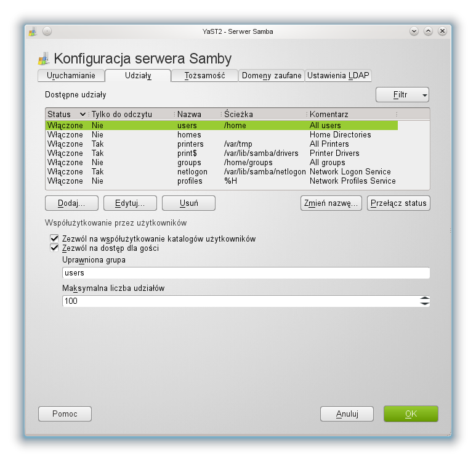Increase the maximum shares value with up arrow

coord(424,298)
